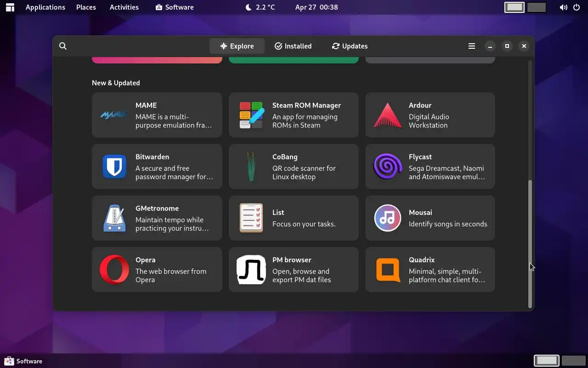Click the night weather moon icon
The width and height of the screenshot is (588, 368).
(249, 7)
